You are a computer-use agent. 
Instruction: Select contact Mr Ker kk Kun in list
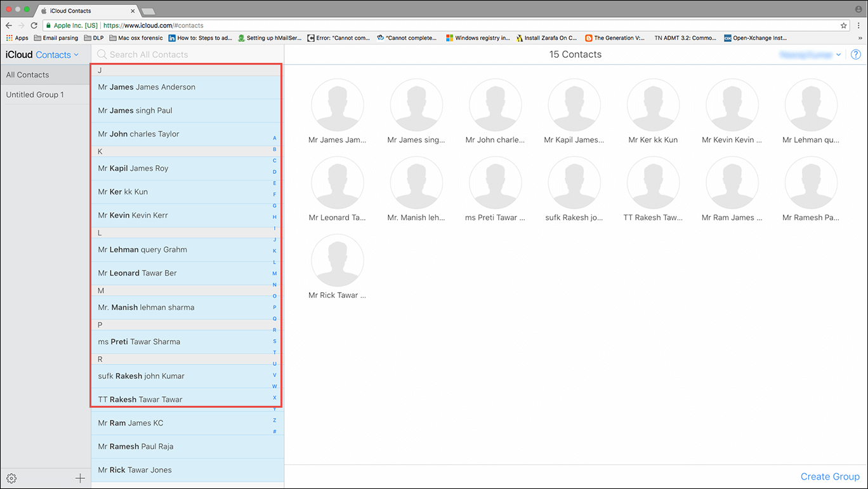[187, 192]
